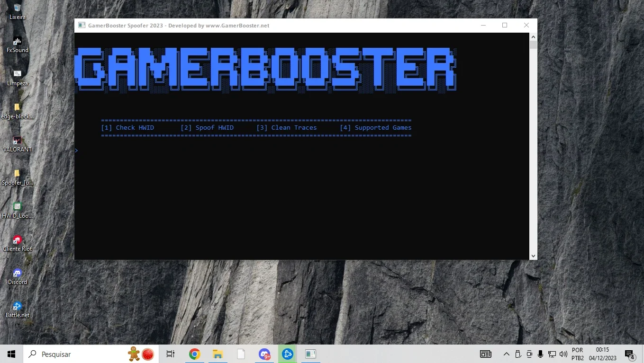Click the Meet Now camera tray icon

(x=529, y=354)
